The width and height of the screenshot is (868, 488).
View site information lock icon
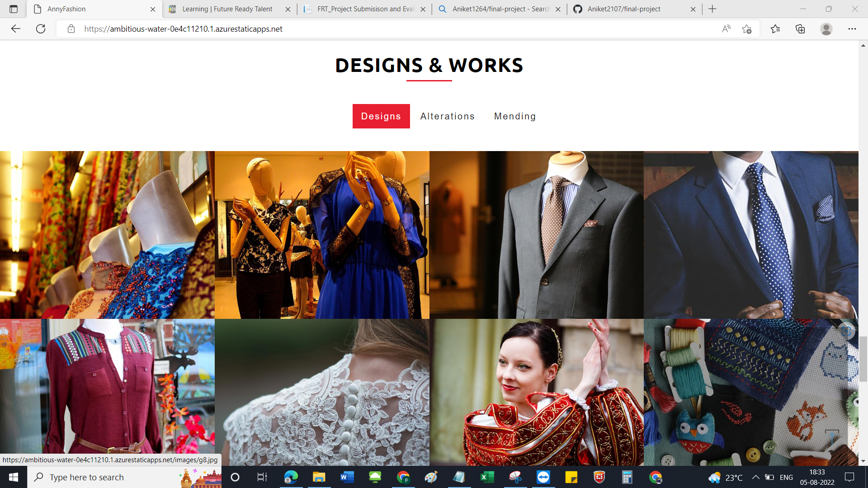click(x=71, y=29)
